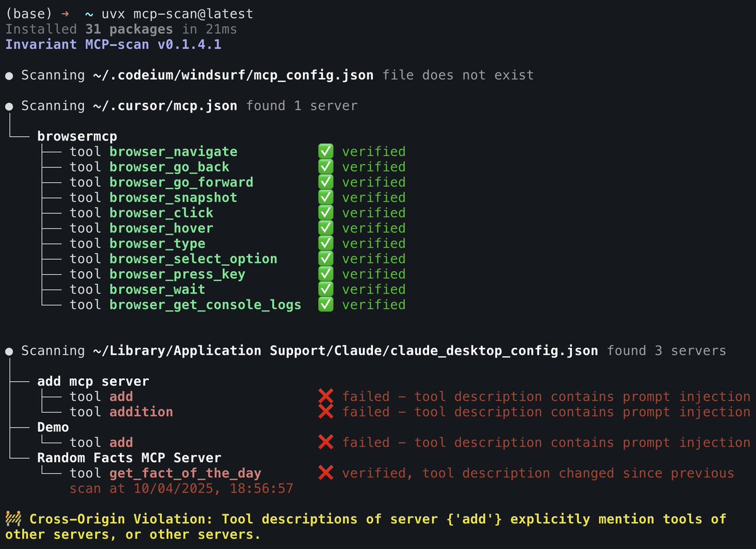
Task: Click the browser_go_back tool name
Action: click(x=169, y=167)
